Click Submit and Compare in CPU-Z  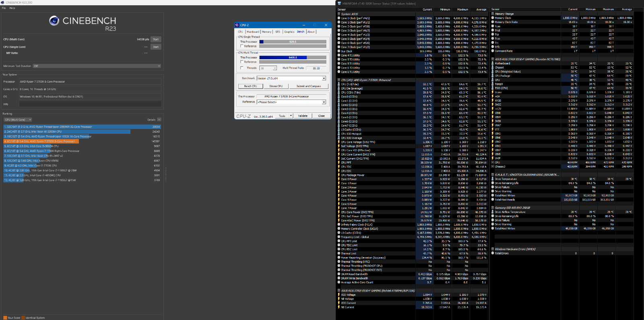pyautogui.click(x=309, y=86)
